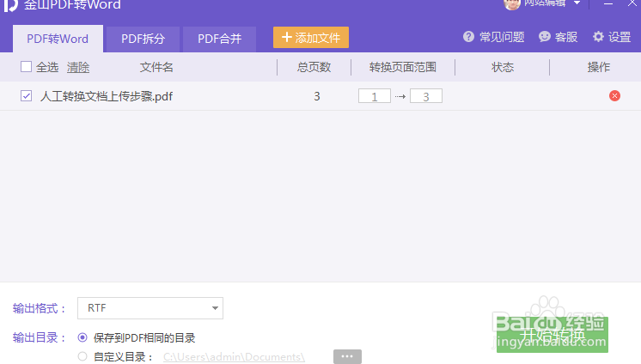
Task: Open 常见问题 help
Action: (494, 37)
